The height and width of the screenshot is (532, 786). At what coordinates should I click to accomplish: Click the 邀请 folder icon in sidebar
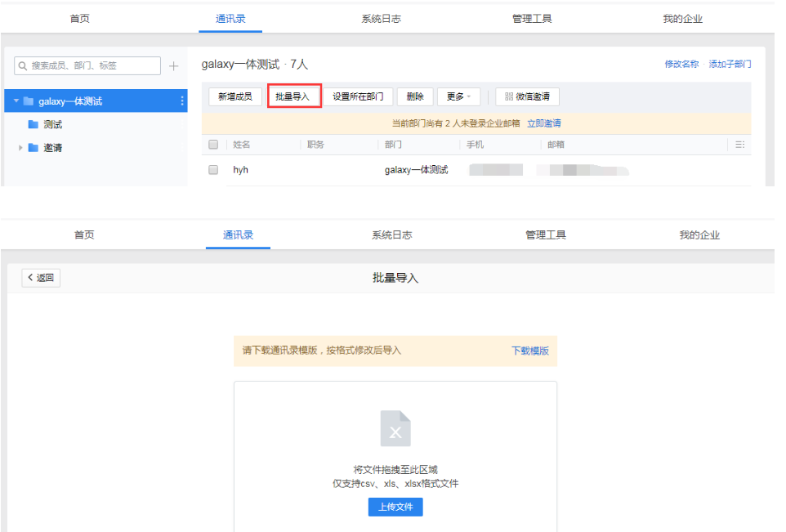tap(33, 148)
